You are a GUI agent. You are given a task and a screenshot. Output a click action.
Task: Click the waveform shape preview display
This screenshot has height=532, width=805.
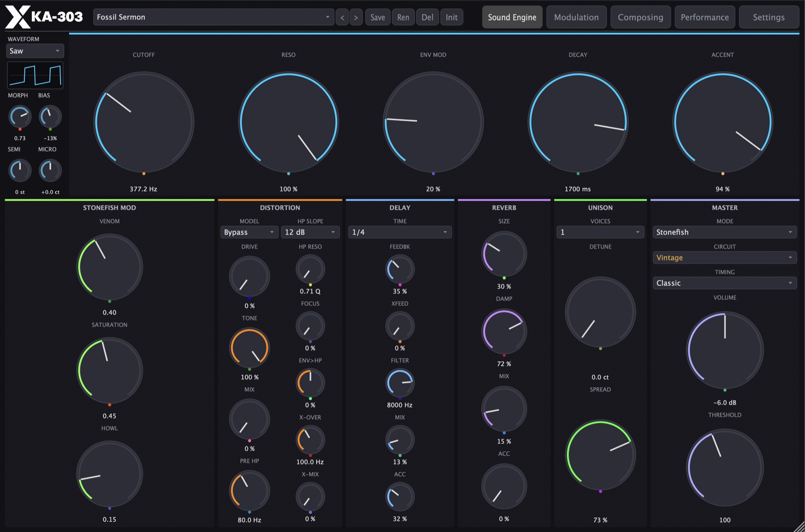click(x=35, y=75)
